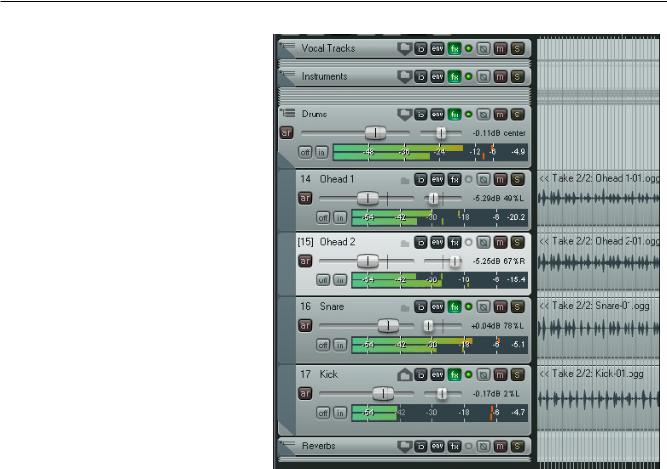Image resolution: width=667 pixels, height=469 pixels.
Task: Click the Drums volume fader knob
Action: [376, 133]
